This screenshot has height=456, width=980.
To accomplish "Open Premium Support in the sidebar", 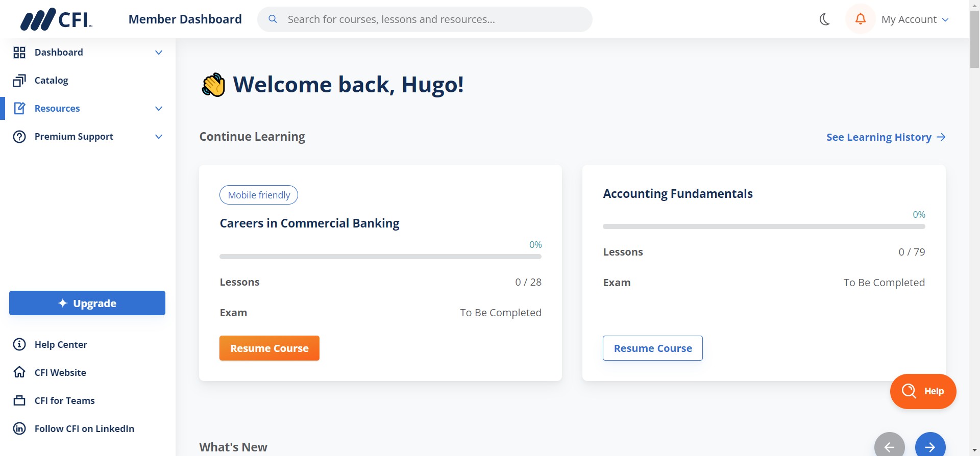I will coord(74,137).
